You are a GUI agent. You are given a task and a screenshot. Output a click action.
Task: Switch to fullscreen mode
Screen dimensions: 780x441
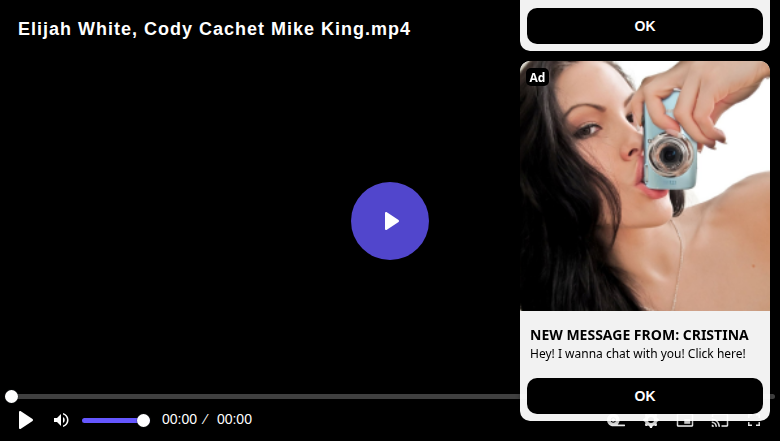754,422
